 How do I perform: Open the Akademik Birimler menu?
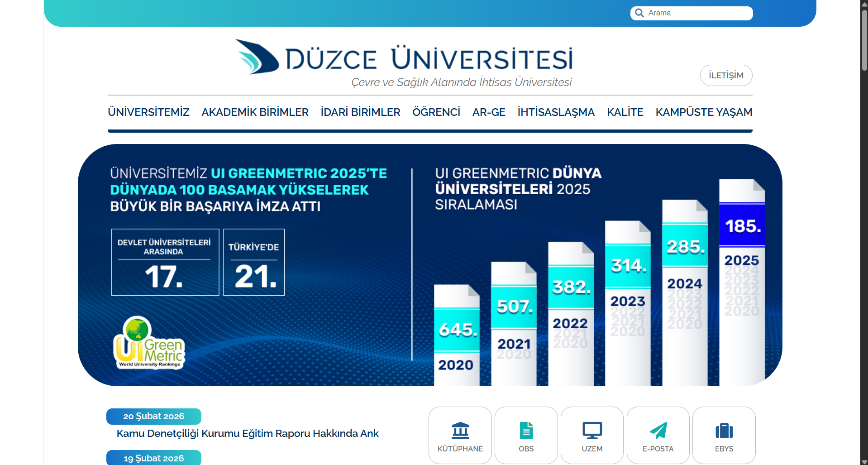[x=255, y=112]
